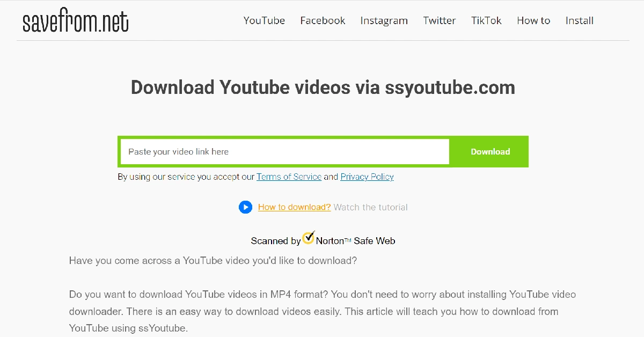This screenshot has width=644, height=337.
Task: Open the YouTube menu item
Action: (x=264, y=20)
